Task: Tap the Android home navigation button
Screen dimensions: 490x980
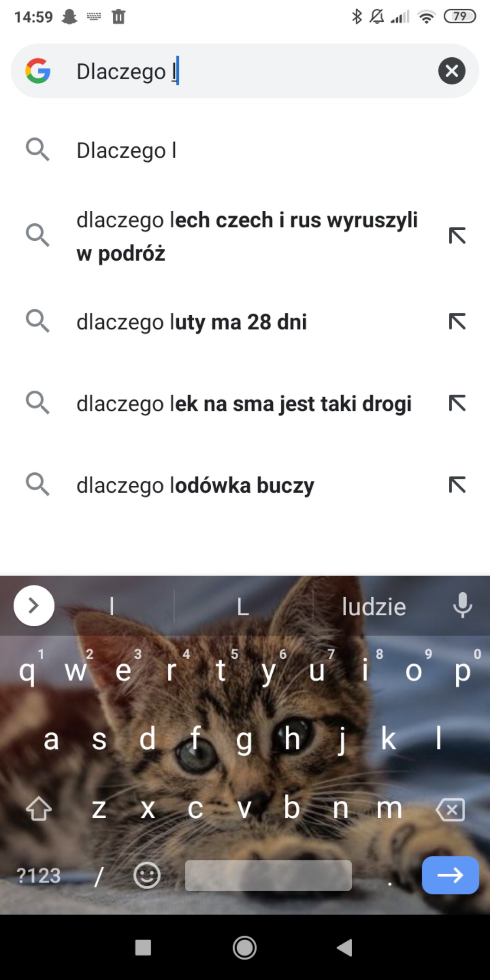Action: tap(245, 948)
